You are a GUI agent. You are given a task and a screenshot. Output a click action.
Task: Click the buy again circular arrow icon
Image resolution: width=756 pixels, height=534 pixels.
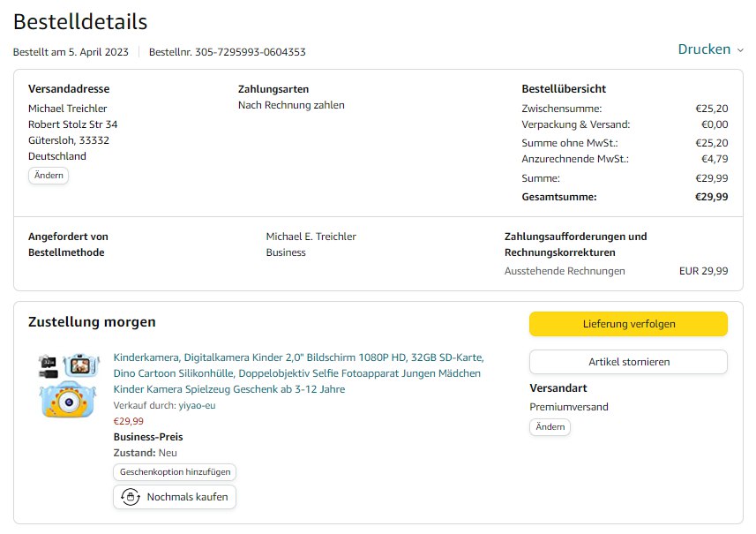[x=131, y=497]
